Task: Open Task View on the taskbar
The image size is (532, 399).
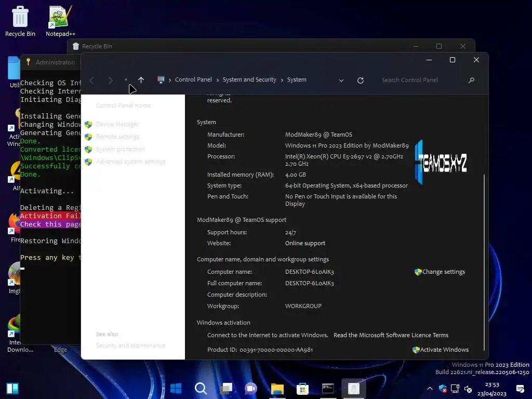Action: 227,389
